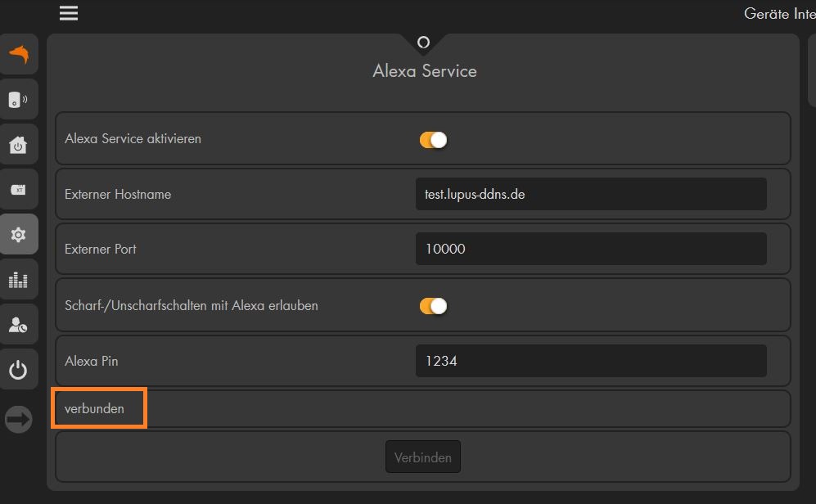816x504 pixels.
Task: Open the XT panel sidebar icon
Action: 19,189
